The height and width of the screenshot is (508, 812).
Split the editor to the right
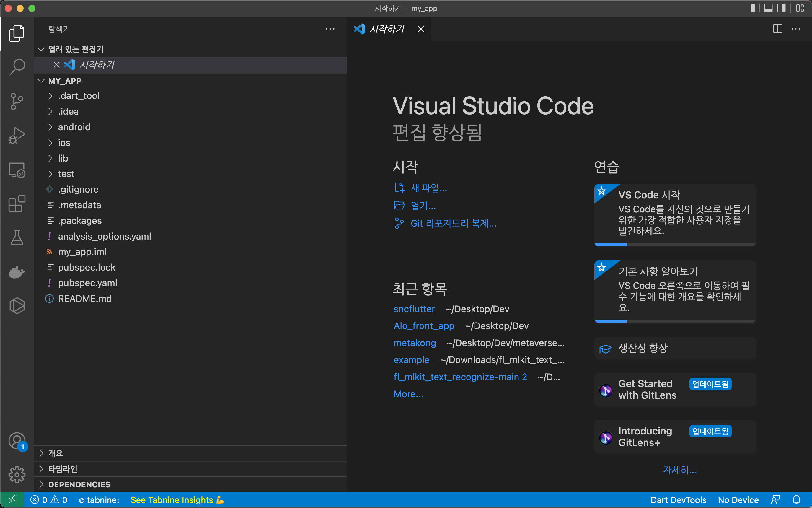(777, 29)
